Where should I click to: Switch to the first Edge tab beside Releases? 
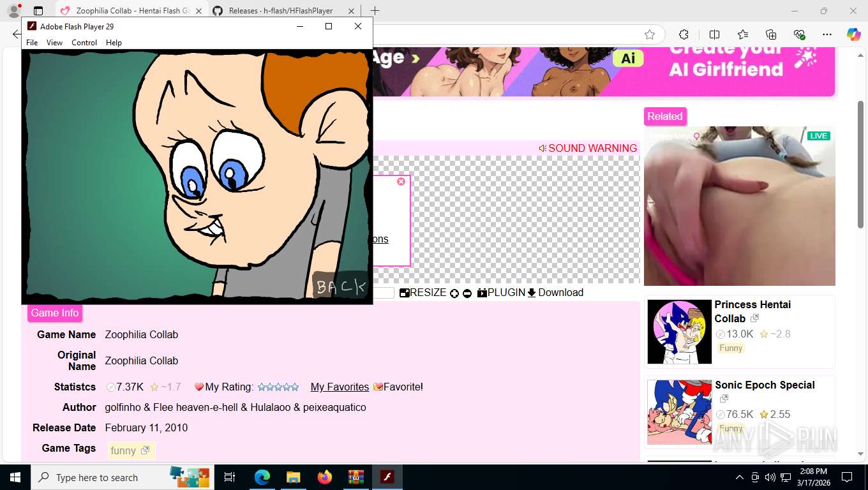click(132, 11)
